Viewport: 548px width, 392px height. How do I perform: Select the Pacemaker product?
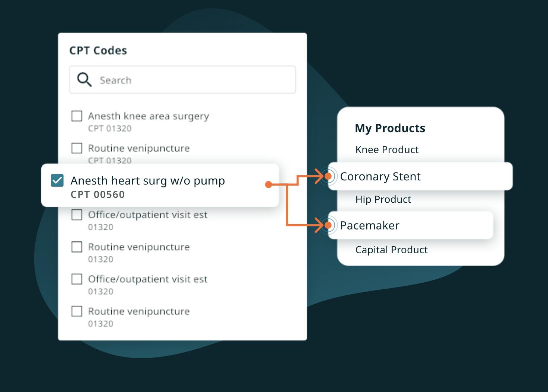click(x=369, y=225)
